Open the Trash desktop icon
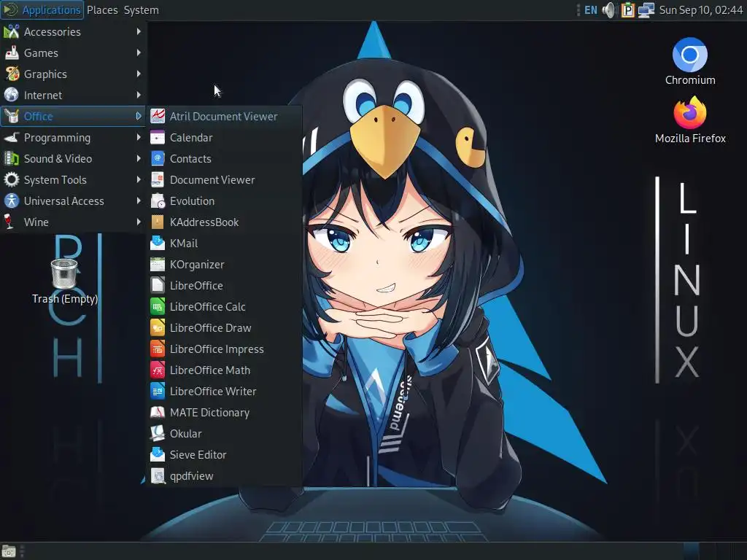The width and height of the screenshot is (747, 560). [x=64, y=282]
